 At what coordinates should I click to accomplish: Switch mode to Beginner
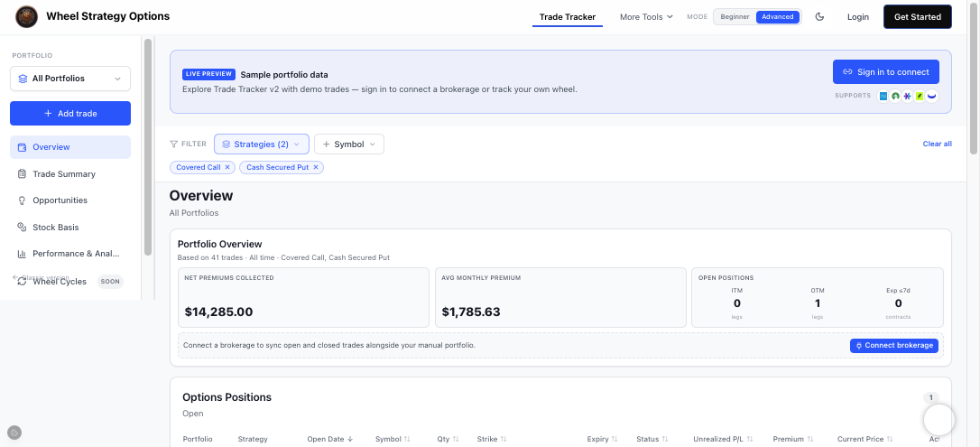click(735, 17)
